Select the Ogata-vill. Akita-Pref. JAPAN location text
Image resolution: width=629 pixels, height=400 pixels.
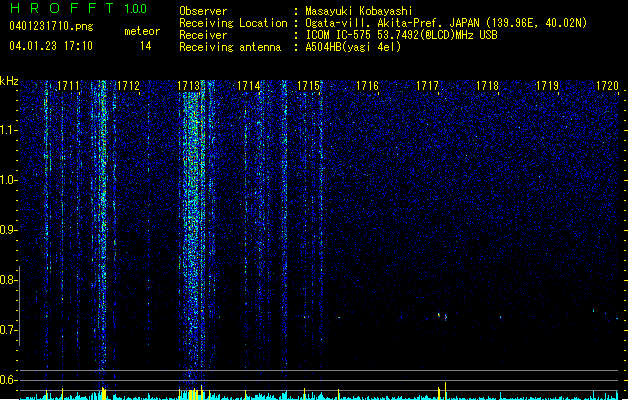(446, 23)
